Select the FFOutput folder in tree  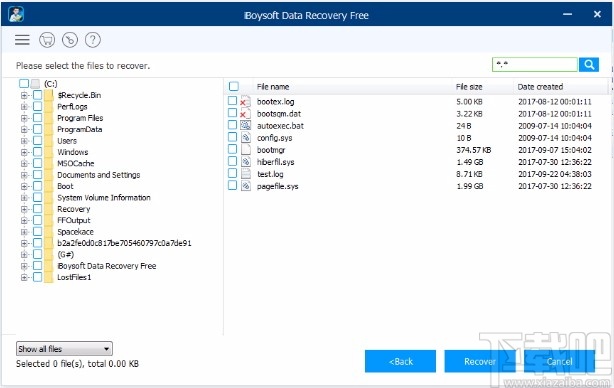(x=74, y=220)
